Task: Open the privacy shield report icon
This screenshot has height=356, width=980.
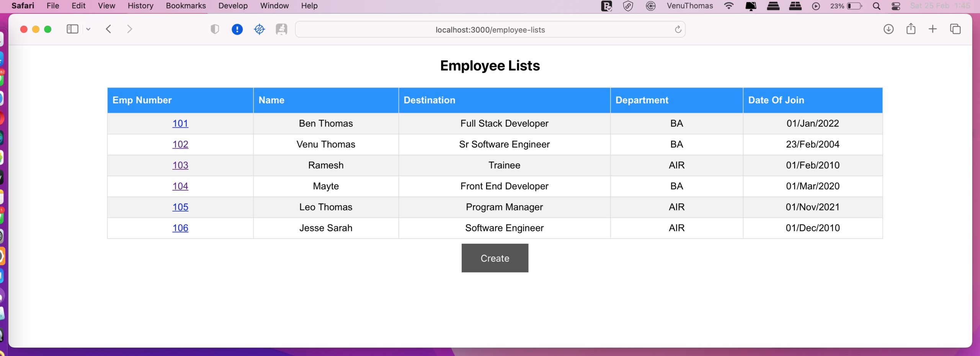Action: (215, 29)
